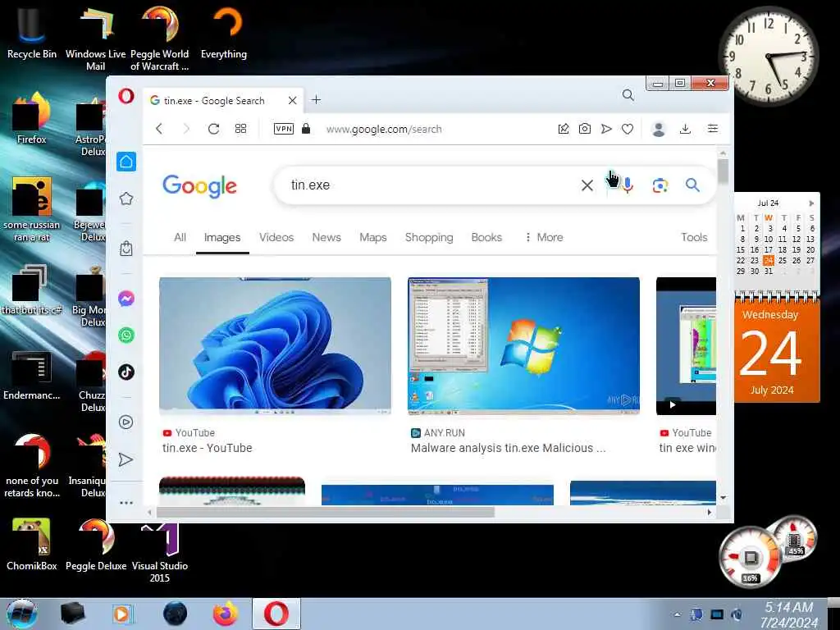Open a new tab with plus button
Screen dimensions: 840x630
coord(316,99)
